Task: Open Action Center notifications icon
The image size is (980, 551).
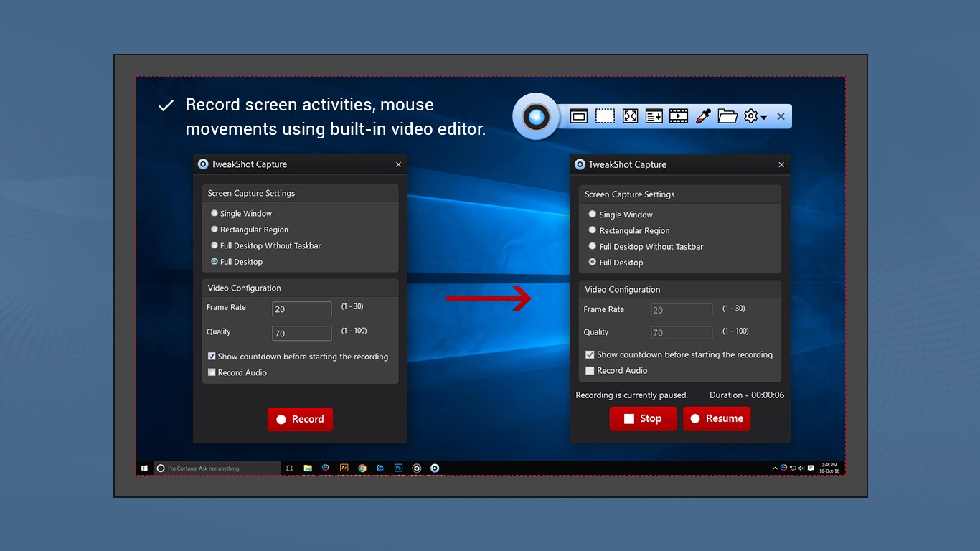Action: (811, 468)
